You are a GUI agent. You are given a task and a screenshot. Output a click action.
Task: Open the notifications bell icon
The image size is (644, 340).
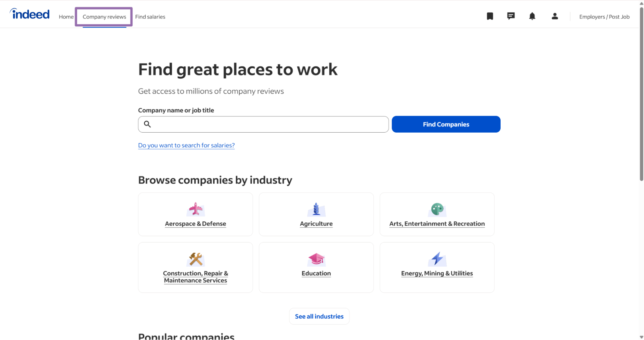pos(532,16)
